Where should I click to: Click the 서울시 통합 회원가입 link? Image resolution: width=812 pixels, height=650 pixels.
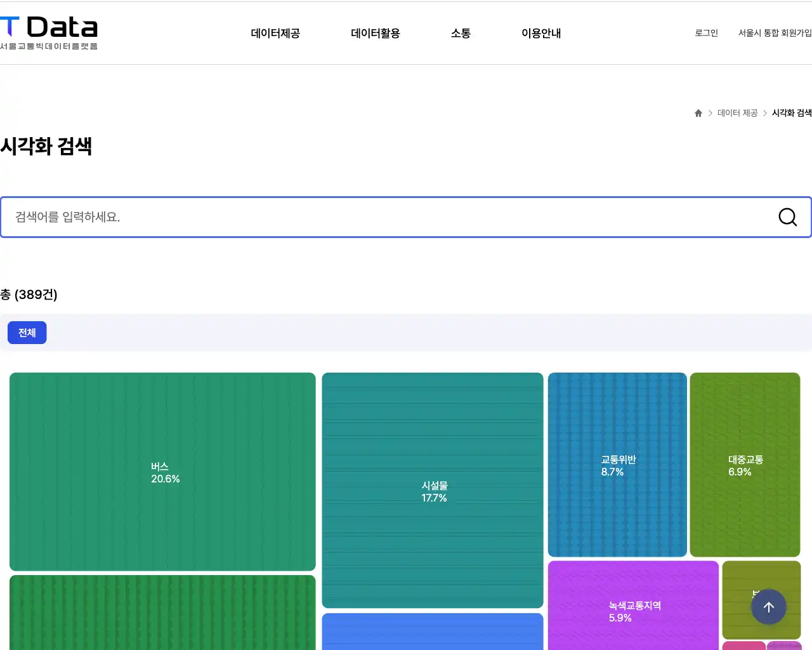coord(775,33)
